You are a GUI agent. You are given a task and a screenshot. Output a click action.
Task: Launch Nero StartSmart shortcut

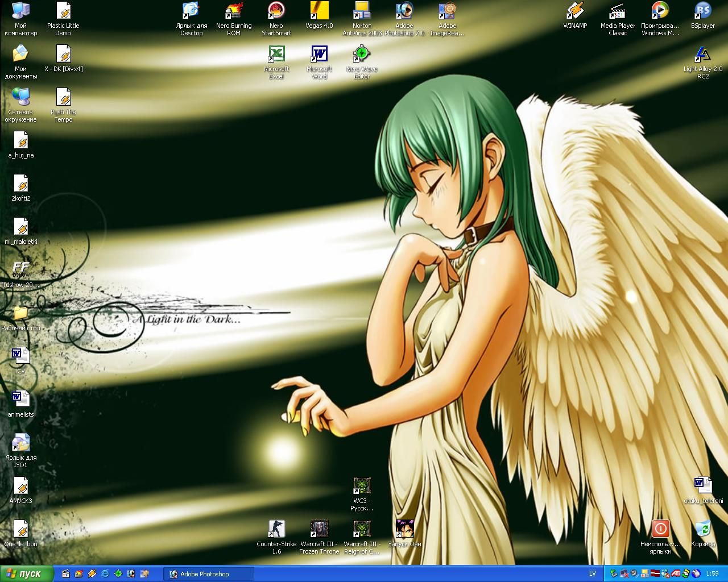click(276, 19)
